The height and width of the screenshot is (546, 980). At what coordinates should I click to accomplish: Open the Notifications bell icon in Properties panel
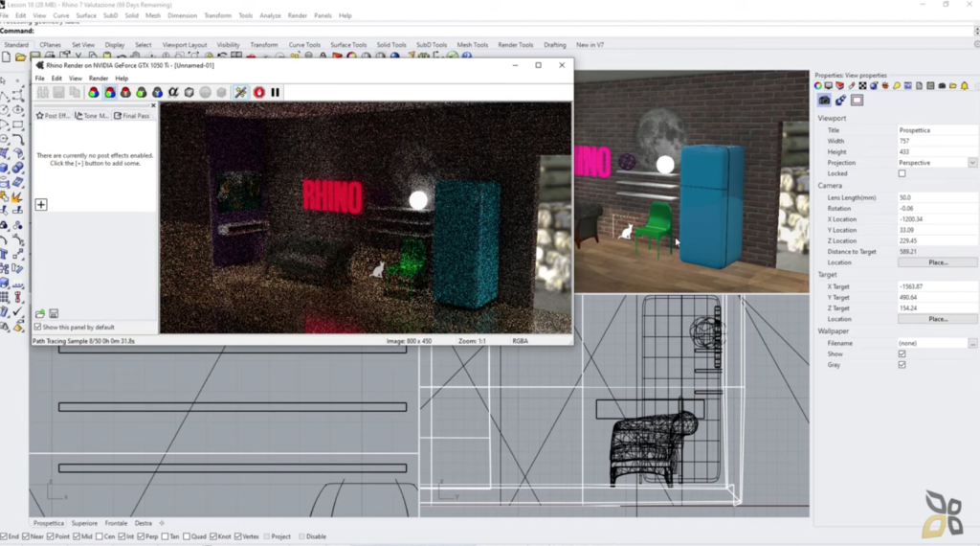pyautogui.click(x=965, y=85)
